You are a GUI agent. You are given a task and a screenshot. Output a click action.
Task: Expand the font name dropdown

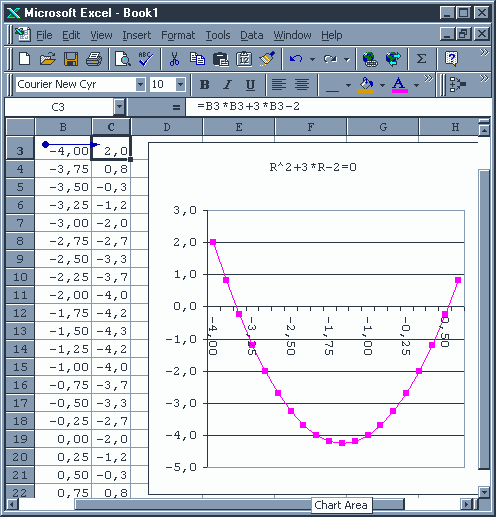tap(141, 84)
